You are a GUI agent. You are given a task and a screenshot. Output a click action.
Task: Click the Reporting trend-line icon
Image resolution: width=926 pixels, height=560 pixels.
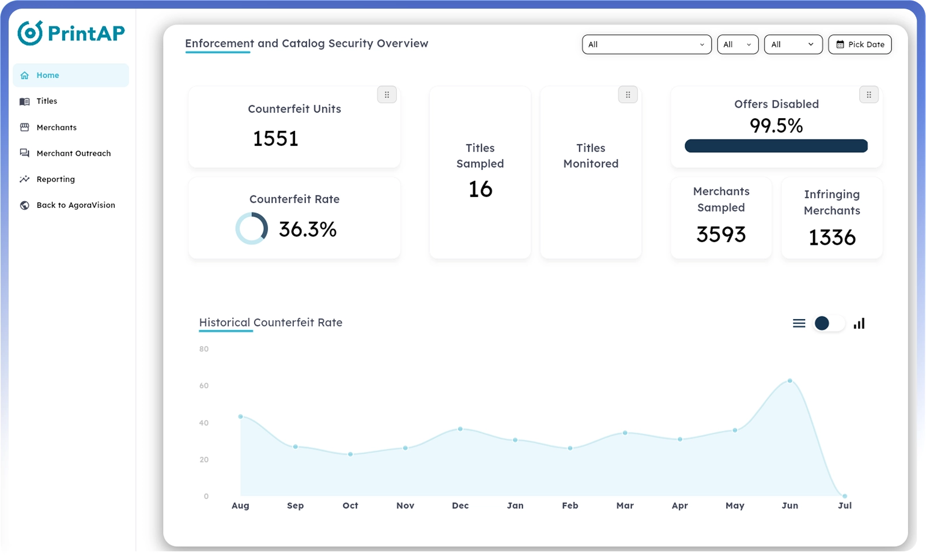click(x=24, y=179)
